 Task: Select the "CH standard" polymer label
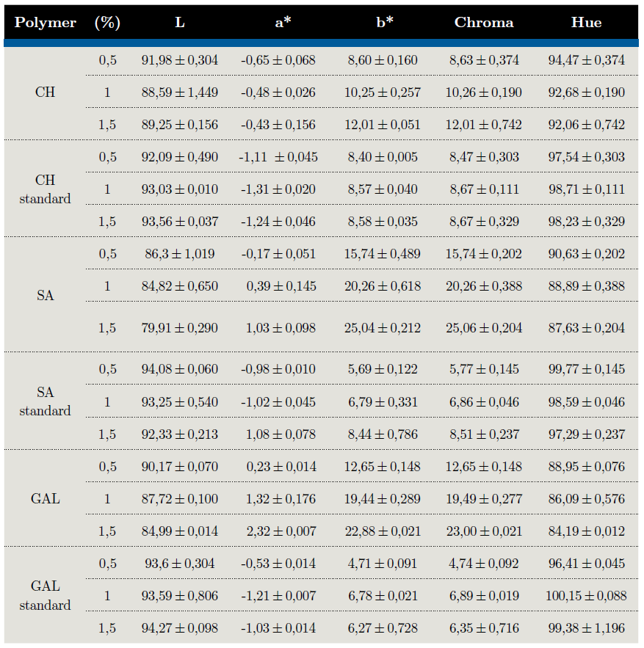click(x=46, y=189)
